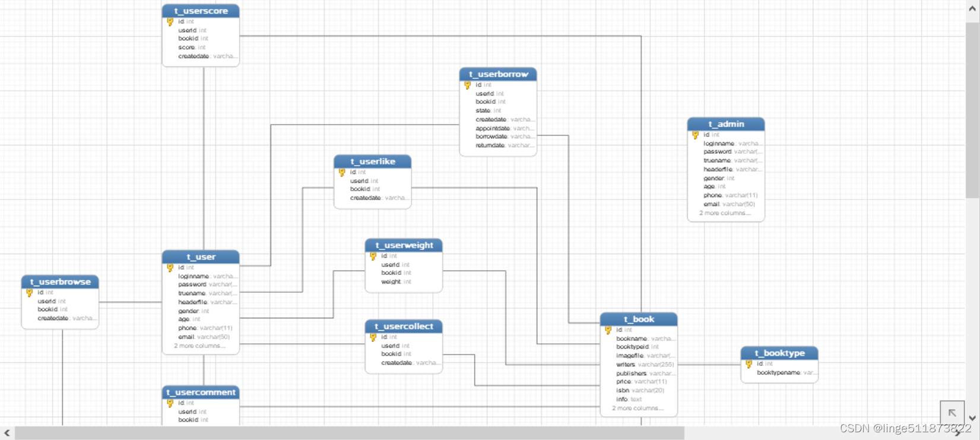Select the t_userlike table header

(x=373, y=162)
